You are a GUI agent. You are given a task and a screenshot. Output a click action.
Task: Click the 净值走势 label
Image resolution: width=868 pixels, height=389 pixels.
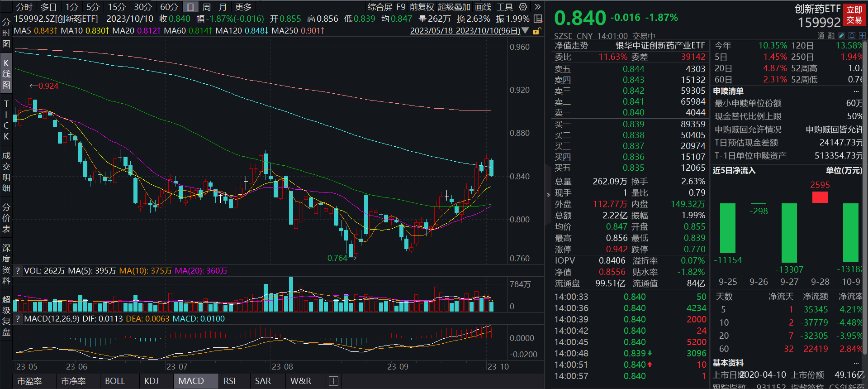click(x=572, y=46)
